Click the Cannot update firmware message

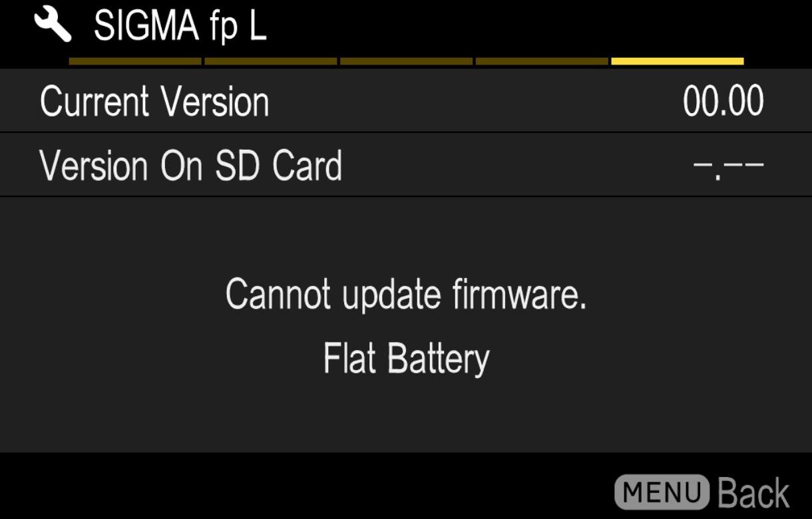406,294
